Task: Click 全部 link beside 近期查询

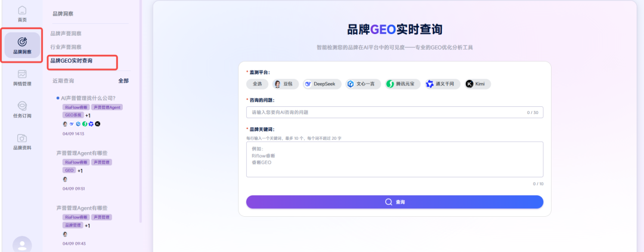Action: 123,81
